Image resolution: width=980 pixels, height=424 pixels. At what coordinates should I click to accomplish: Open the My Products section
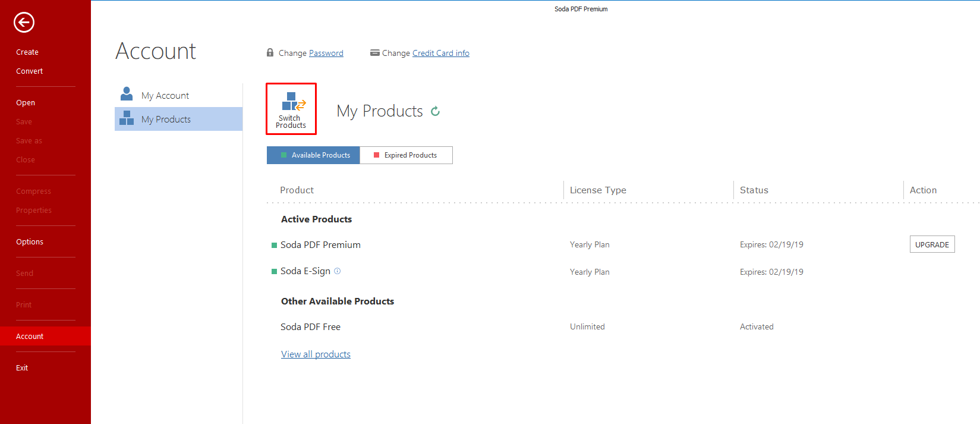(178, 119)
